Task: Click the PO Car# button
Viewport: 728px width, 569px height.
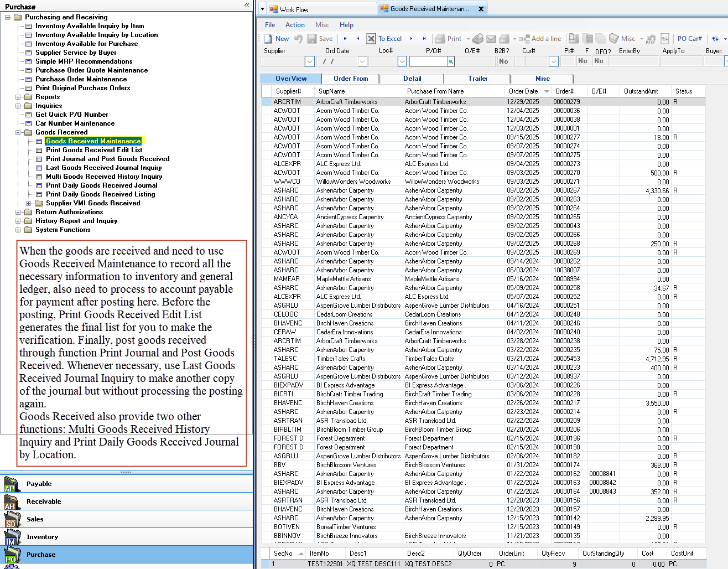Action: coord(689,39)
